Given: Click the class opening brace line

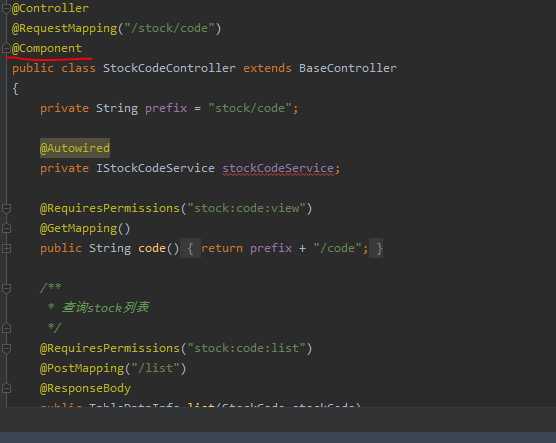Looking at the screenshot, I should (15, 88).
